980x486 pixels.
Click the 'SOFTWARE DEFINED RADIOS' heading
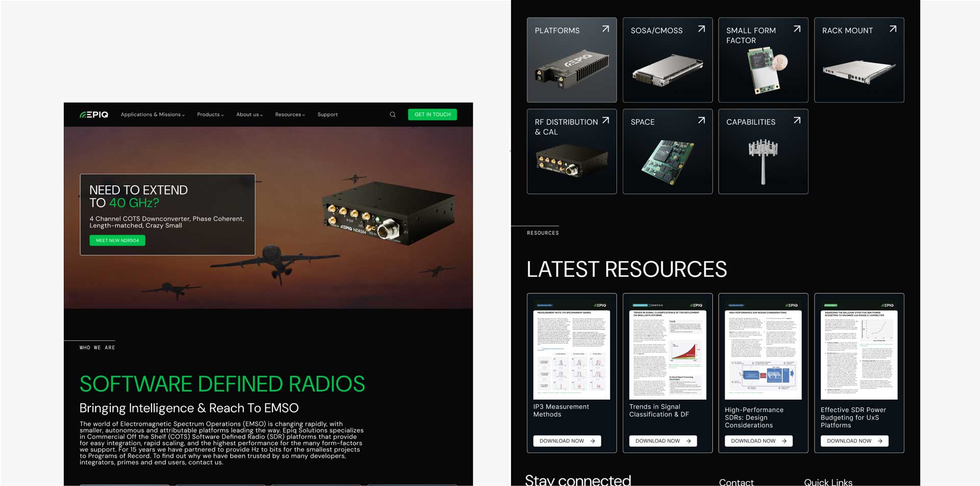click(222, 384)
